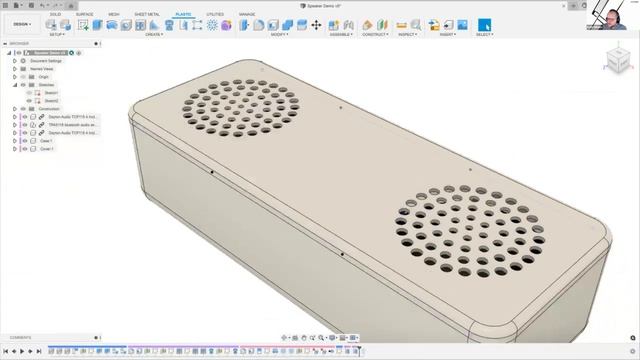This screenshot has height=360, width=640.
Task: Select Cover:1 in the browser
Action: pyautogui.click(x=46, y=149)
